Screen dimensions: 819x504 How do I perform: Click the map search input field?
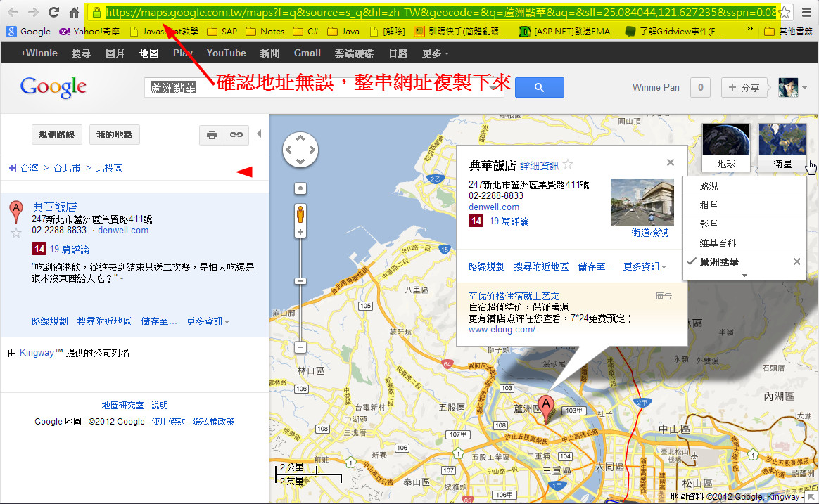[324, 88]
